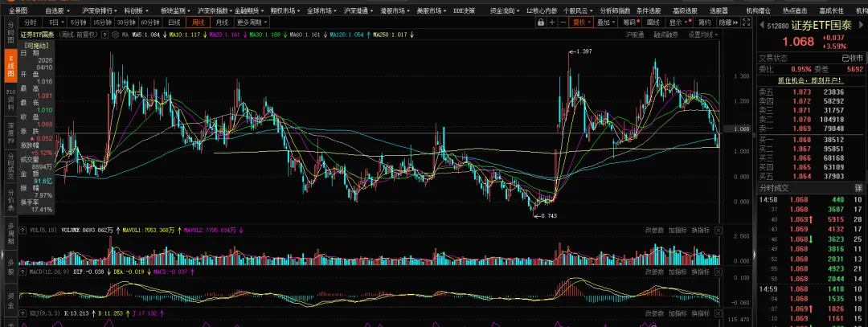Click 改参数 in VOL panel
Viewport: 868px width, 327px height.
(654, 230)
